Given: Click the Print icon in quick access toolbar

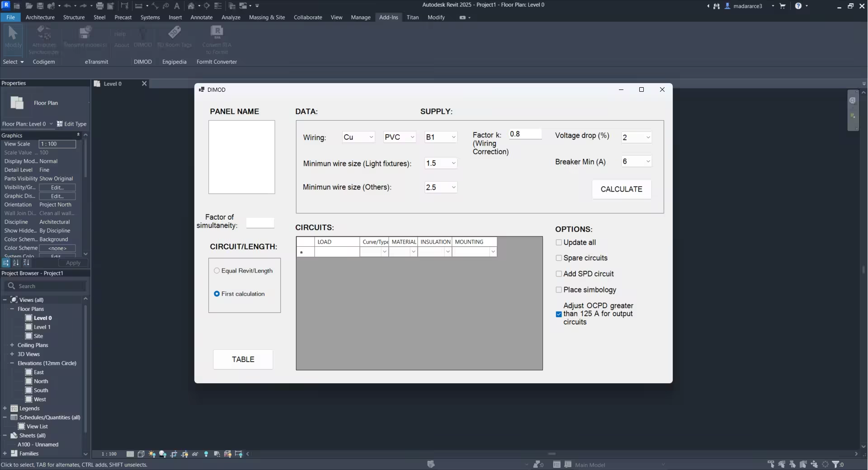Looking at the screenshot, I should pos(99,6).
